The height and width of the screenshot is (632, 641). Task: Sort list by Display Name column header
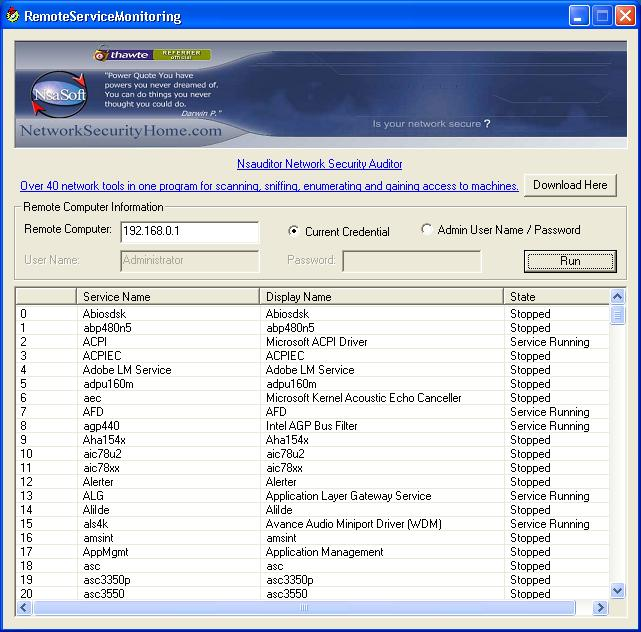pyautogui.click(x=382, y=297)
